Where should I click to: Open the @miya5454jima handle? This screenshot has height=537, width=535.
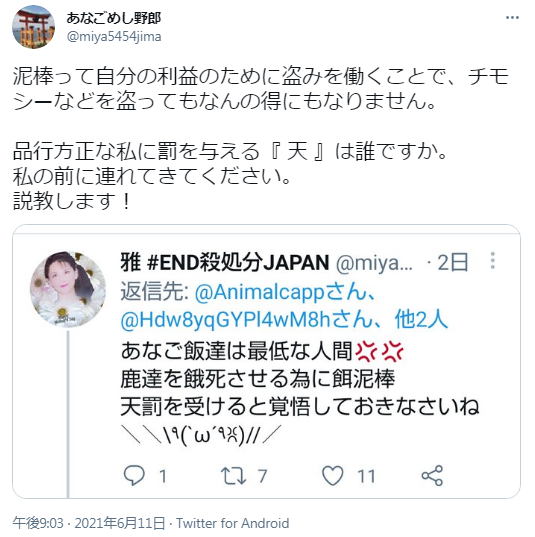pyautogui.click(x=114, y=36)
